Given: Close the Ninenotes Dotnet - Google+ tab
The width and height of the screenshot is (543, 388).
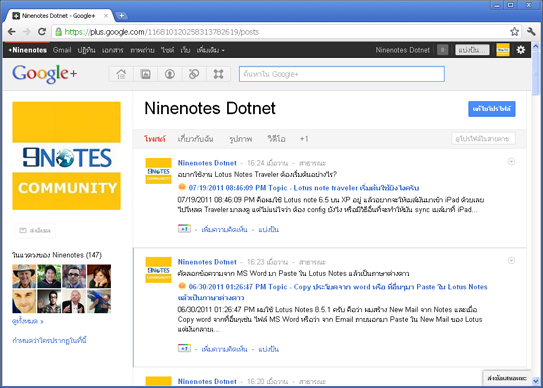Looking at the screenshot, I should (x=106, y=16).
